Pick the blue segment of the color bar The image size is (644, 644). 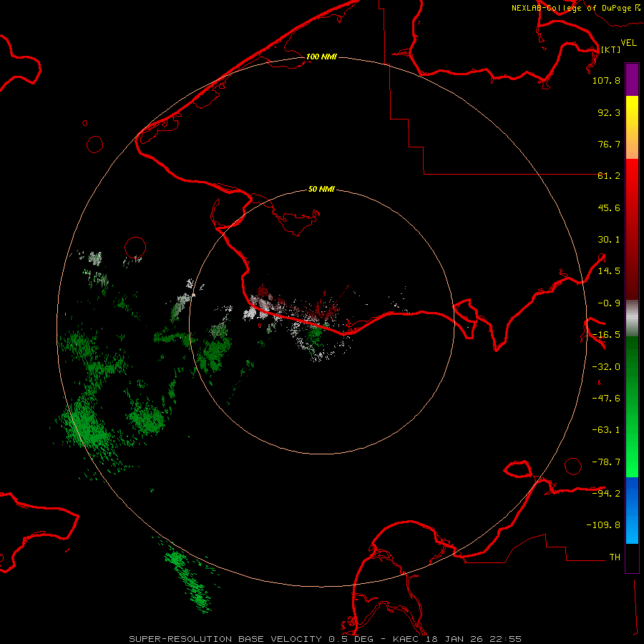632,510
